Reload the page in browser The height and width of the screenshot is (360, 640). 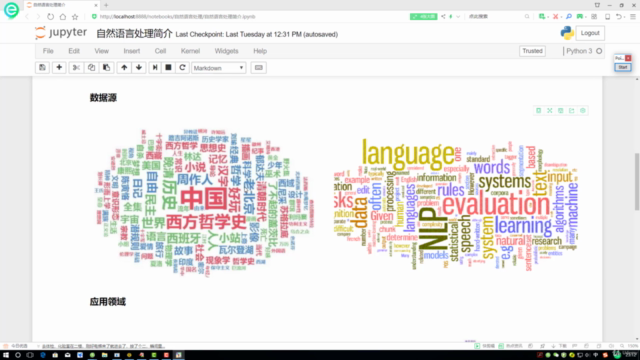50,17
